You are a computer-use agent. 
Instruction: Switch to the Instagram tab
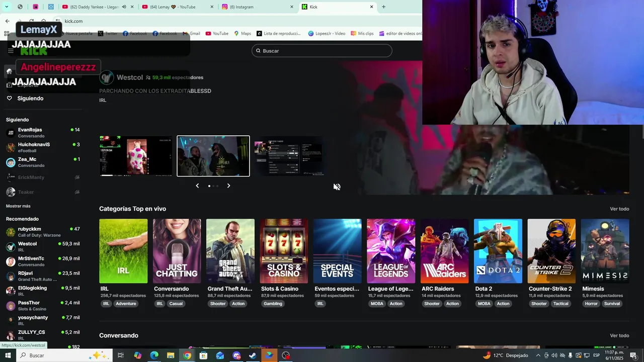[258, 7]
